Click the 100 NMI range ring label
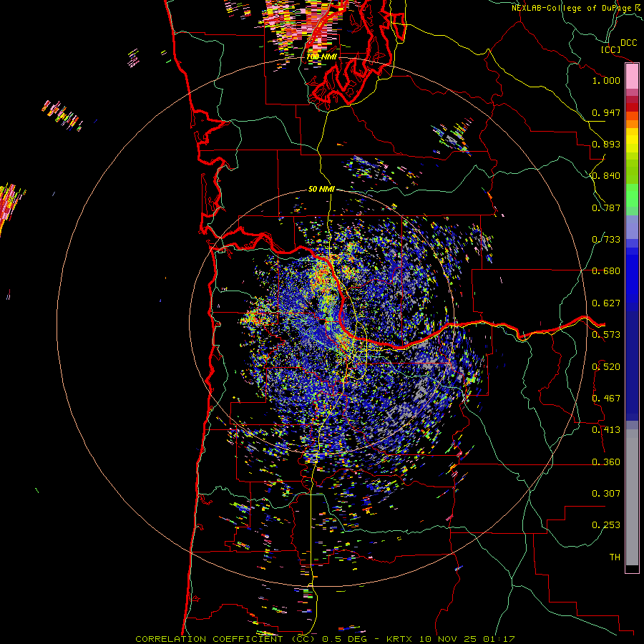Screen dimensions: 644x644 pos(321,57)
